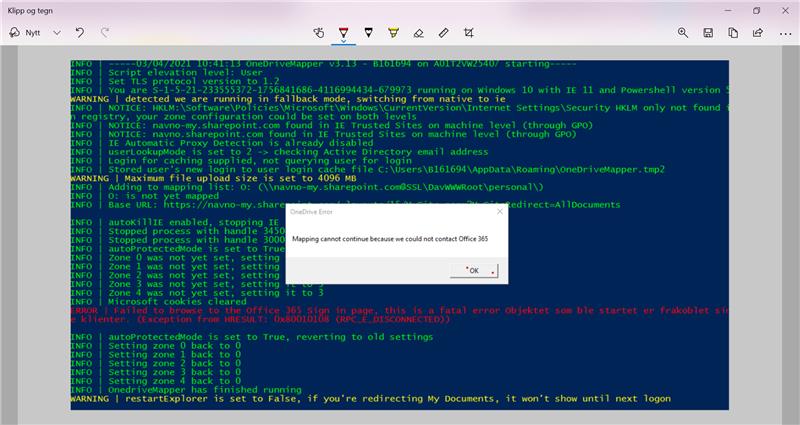Click the 'restartExplorer is set to False' warning
This screenshot has width=800, height=425.
[x=371, y=398]
